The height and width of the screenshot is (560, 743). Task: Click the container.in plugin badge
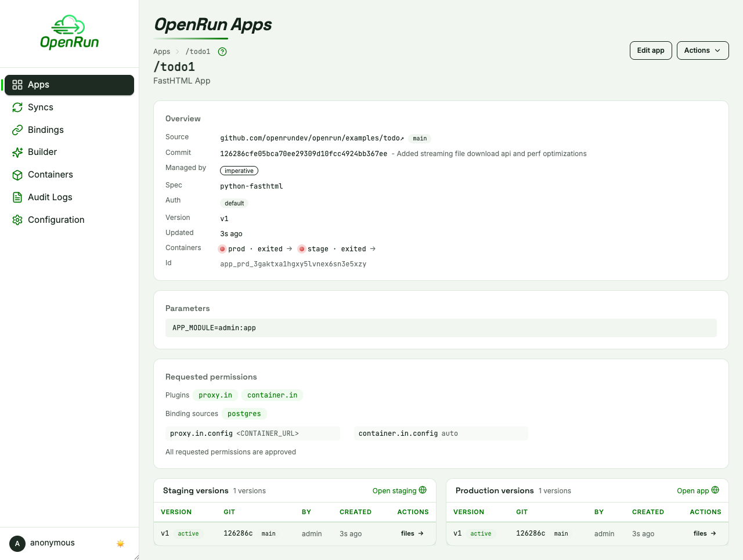coord(272,395)
